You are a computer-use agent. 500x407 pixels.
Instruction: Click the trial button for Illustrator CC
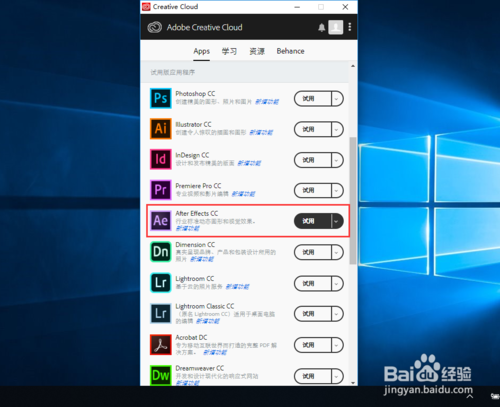313,129
